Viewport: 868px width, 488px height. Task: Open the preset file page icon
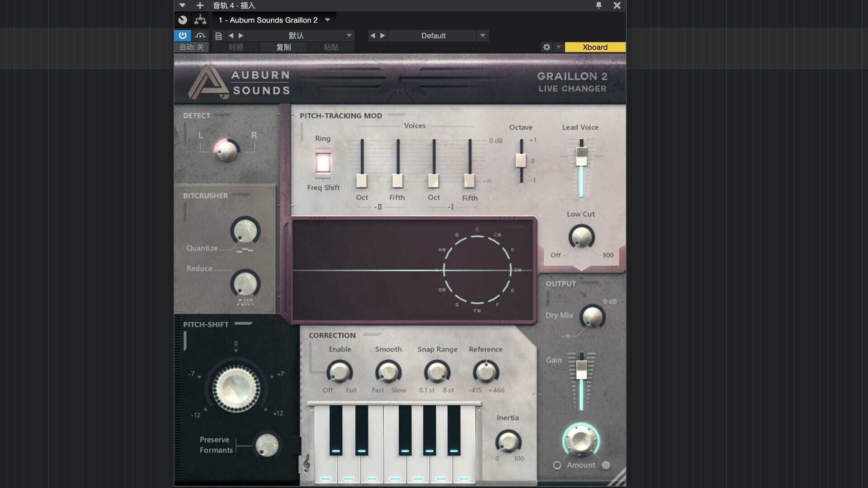click(218, 36)
